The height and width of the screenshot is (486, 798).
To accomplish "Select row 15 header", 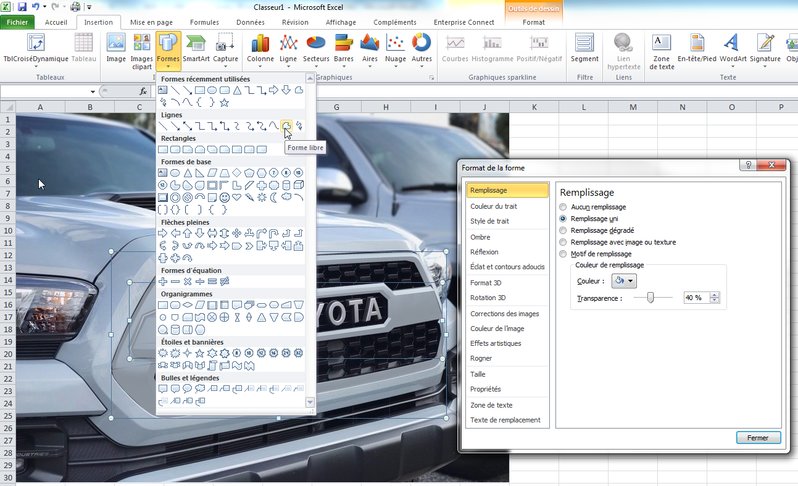I will 8,293.
